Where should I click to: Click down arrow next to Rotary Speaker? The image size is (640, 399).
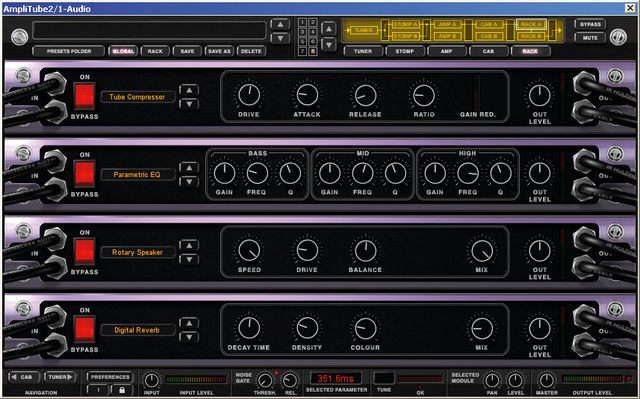(189, 259)
